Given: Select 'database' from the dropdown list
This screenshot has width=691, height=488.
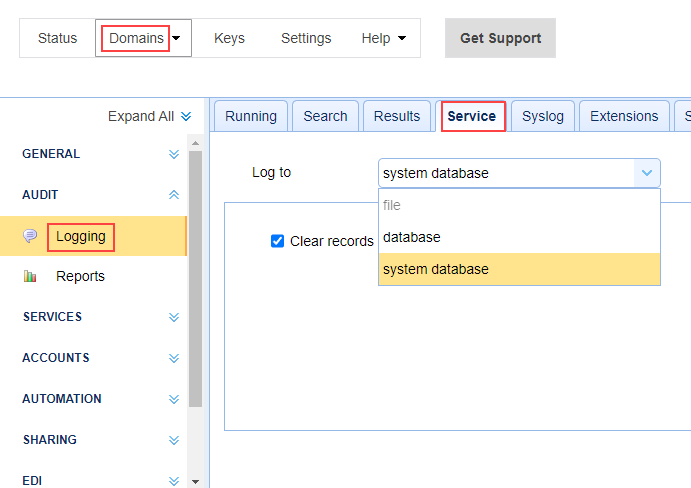Looking at the screenshot, I should tap(412, 237).
